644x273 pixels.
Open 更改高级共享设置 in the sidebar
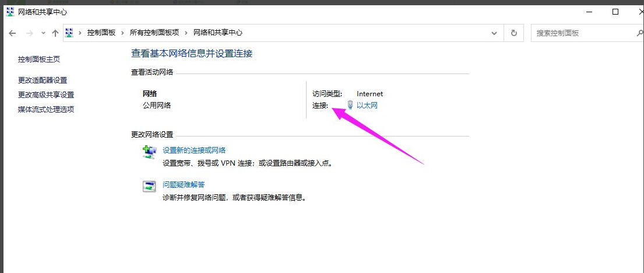pos(46,94)
